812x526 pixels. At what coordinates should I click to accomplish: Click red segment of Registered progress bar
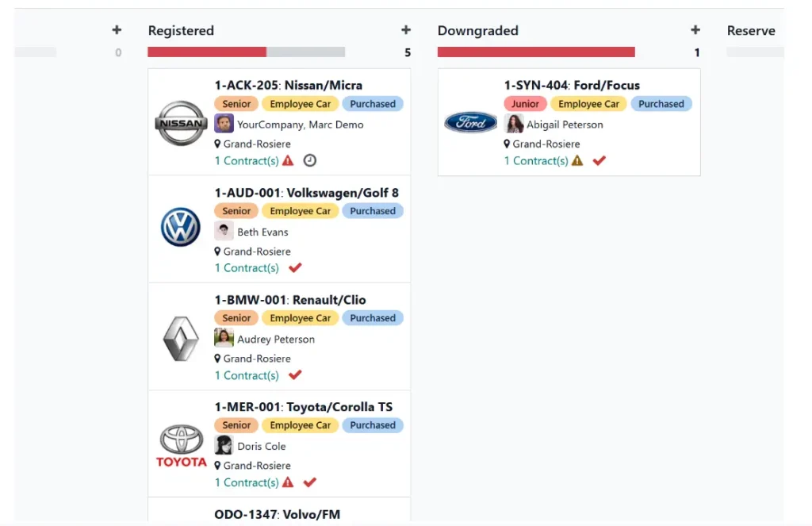pyautogui.click(x=207, y=52)
